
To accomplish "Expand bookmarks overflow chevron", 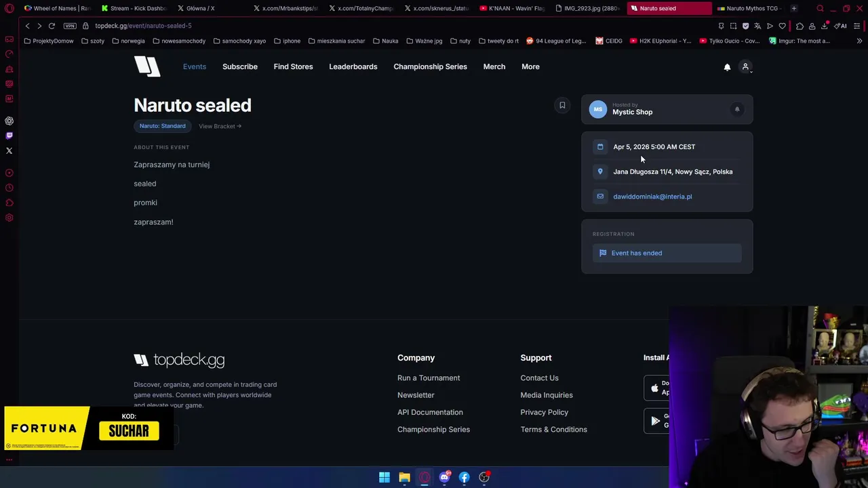I will 859,41.
